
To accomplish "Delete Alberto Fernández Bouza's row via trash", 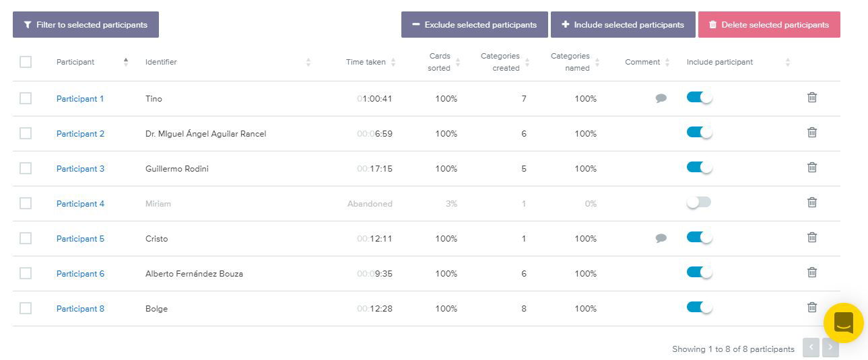I will click(812, 273).
